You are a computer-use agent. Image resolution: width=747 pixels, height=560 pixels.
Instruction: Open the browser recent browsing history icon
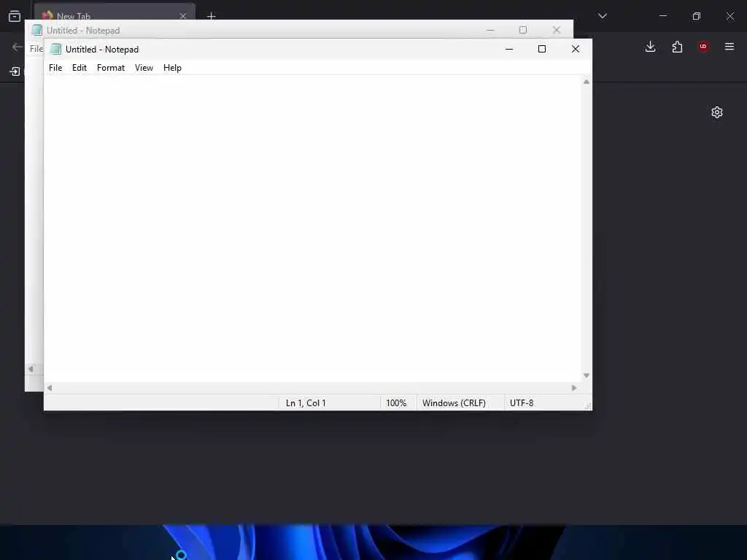(x=15, y=16)
